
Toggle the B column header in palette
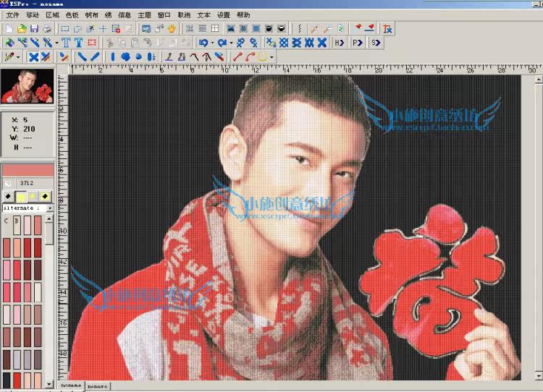(17, 221)
